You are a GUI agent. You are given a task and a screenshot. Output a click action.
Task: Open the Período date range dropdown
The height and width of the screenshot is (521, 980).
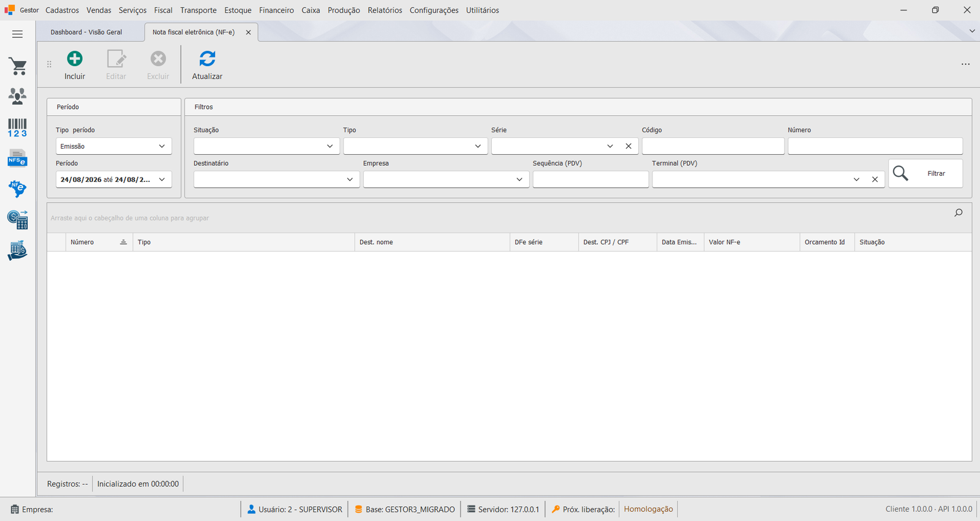coord(113,179)
